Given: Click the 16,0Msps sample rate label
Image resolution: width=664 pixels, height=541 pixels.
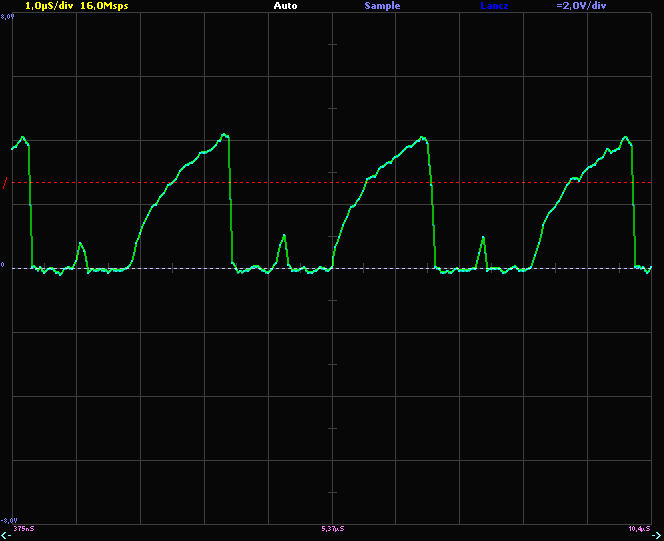Looking at the screenshot, I should [x=104, y=6].
